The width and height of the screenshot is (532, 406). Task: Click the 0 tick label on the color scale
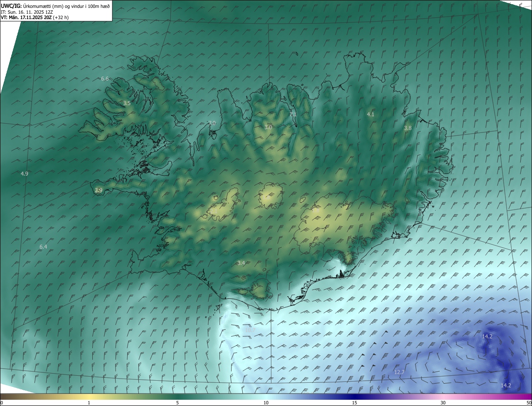coord(1,403)
